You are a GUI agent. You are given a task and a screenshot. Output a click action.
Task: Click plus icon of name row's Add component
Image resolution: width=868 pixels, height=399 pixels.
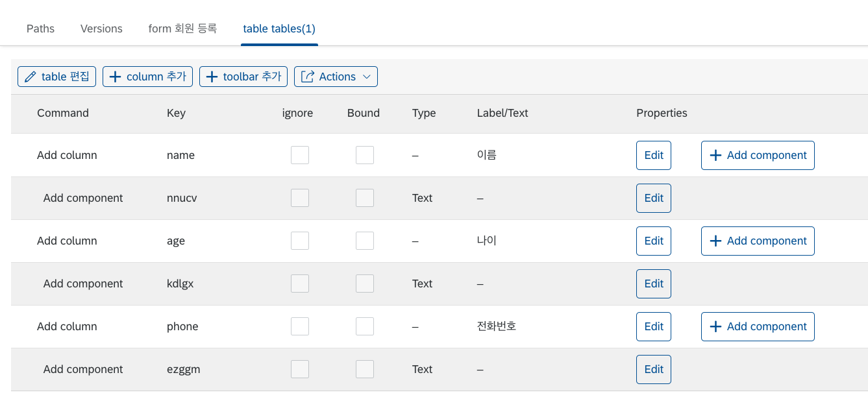715,155
